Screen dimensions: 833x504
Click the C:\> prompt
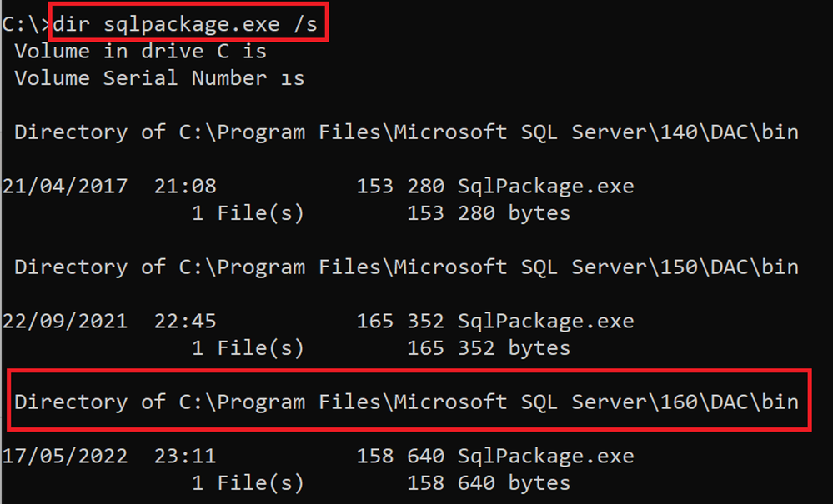click(x=26, y=24)
